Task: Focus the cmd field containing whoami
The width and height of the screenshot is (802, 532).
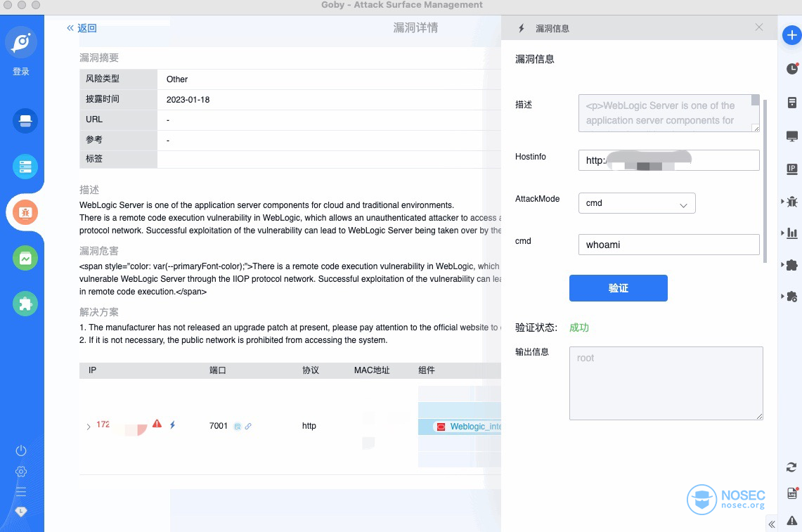Action: [668, 245]
